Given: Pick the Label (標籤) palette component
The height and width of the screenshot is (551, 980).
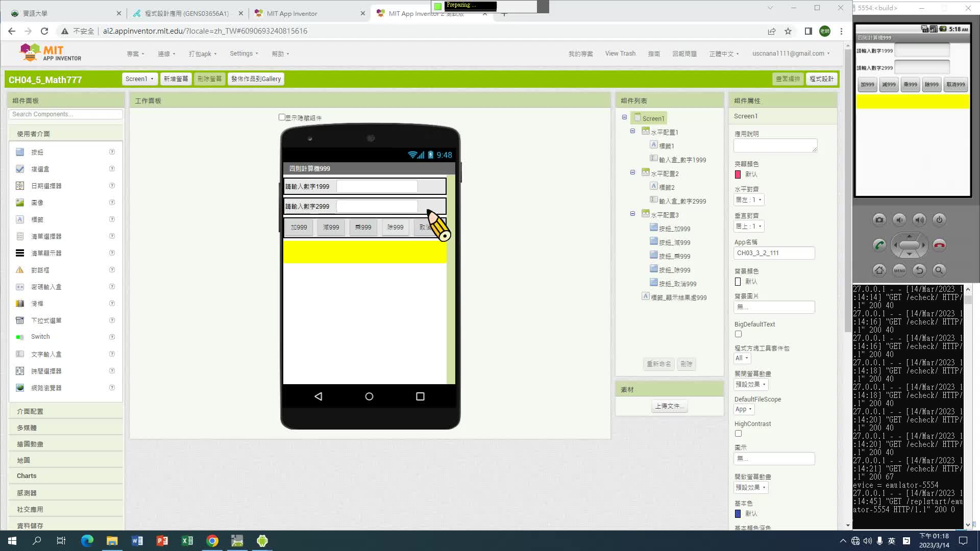Looking at the screenshot, I should pyautogui.click(x=37, y=219).
